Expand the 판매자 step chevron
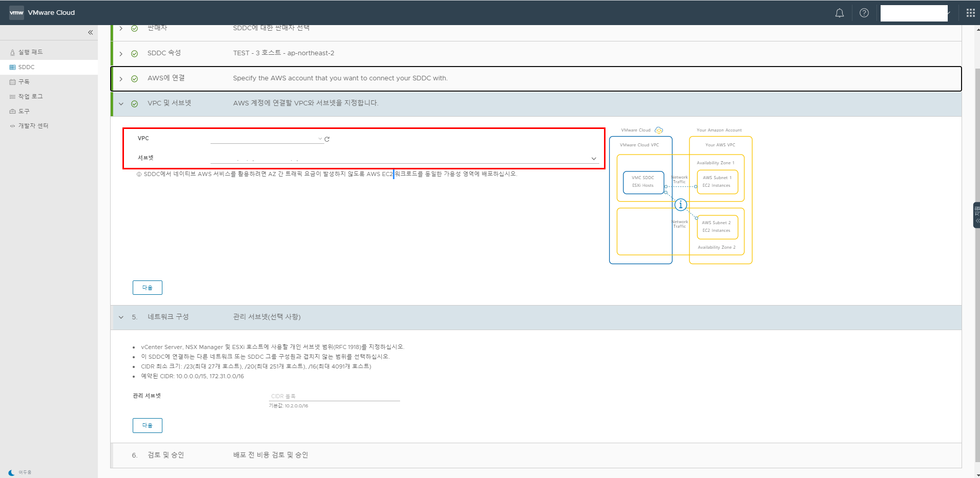Viewport: 980px width, 478px height. 121,28
